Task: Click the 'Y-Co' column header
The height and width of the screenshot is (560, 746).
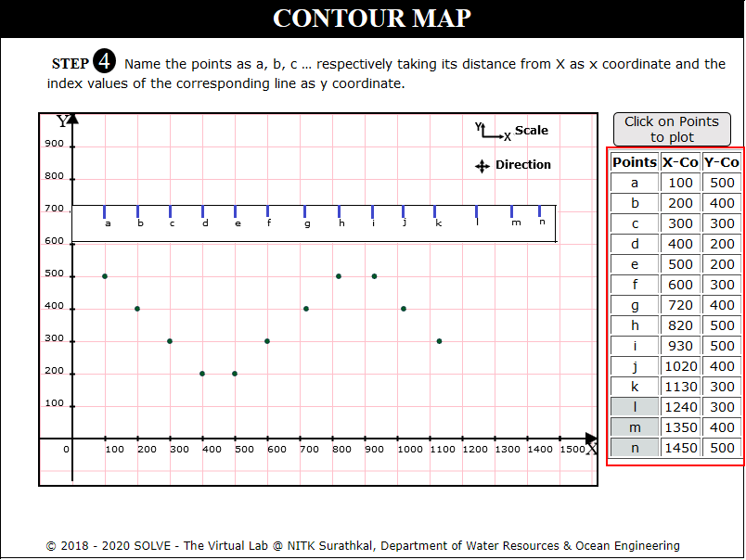Action: point(722,162)
